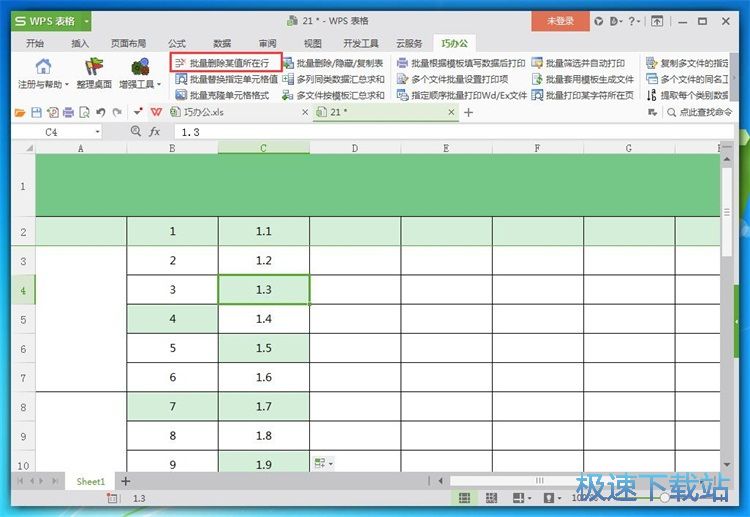Click the save disk icon
750x517 pixels.
[x=36, y=113]
